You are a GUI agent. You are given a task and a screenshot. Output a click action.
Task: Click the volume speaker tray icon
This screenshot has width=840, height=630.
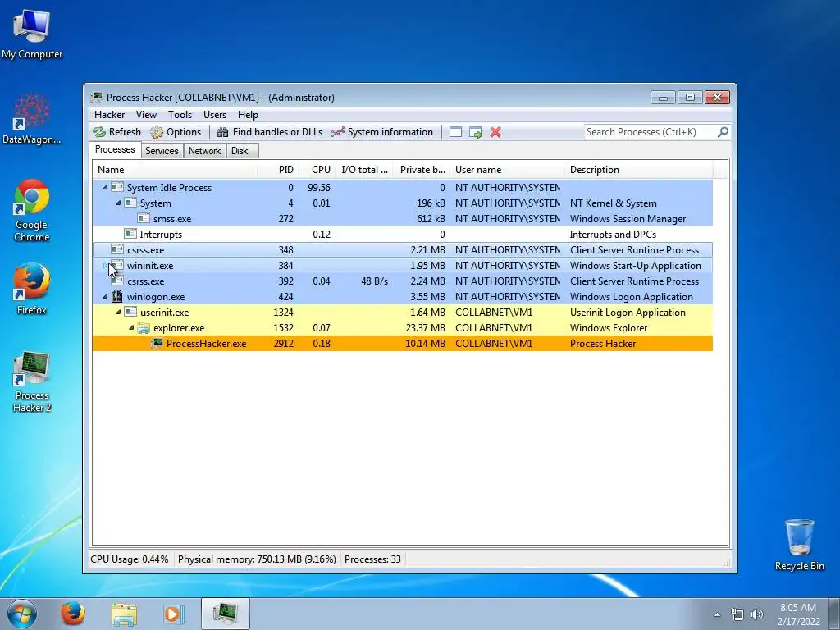[x=757, y=614]
